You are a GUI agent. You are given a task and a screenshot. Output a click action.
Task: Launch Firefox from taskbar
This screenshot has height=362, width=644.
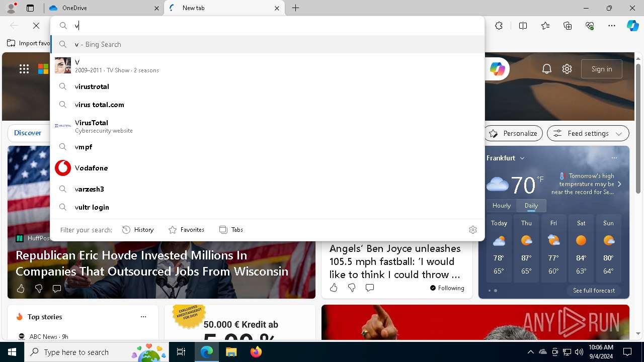[256, 352]
